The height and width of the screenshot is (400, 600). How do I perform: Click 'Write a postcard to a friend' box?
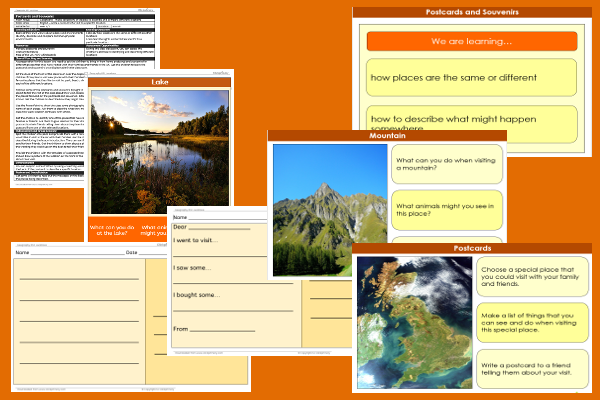pos(532,369)
